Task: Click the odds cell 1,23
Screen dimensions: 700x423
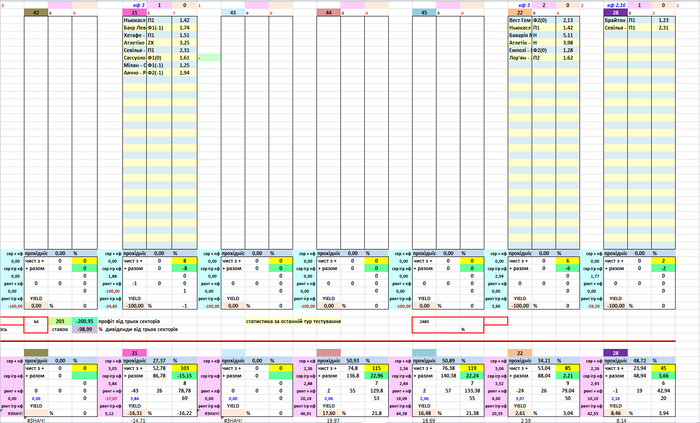Action: coord(663,20)
